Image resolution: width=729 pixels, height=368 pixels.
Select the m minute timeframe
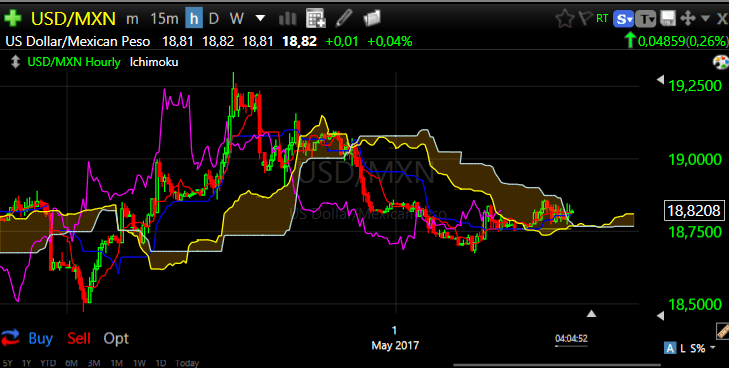tap(133, 19)
